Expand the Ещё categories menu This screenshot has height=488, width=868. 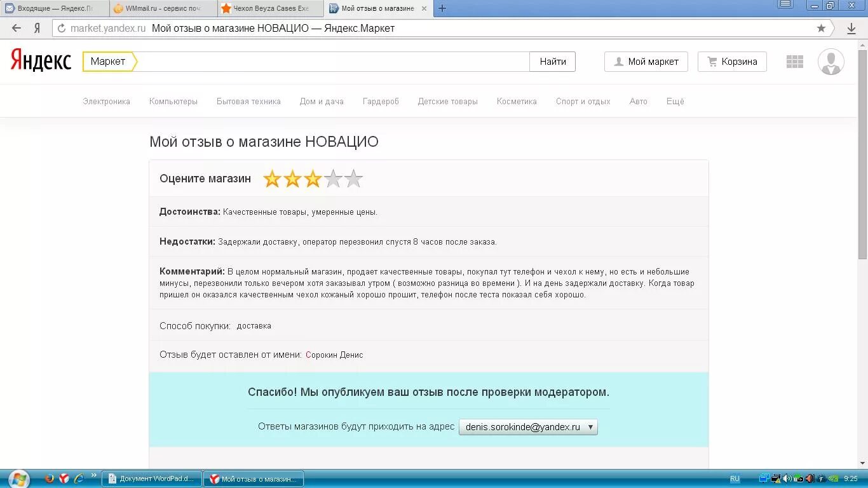coord(675,102)
